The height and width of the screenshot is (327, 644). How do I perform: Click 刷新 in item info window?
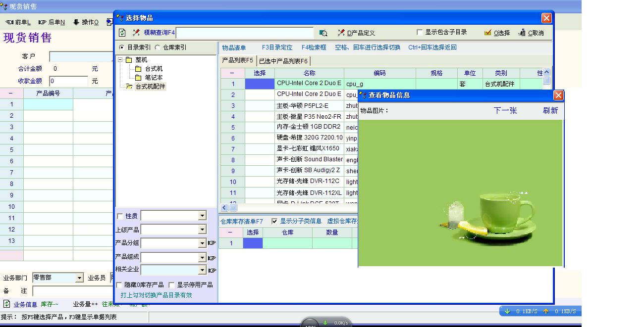[550, 110]
